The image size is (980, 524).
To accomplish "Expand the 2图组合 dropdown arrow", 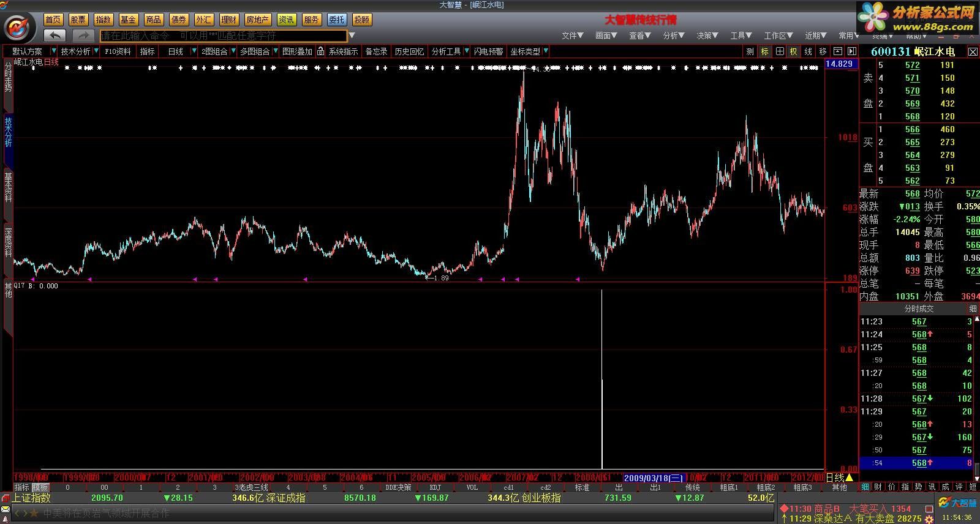I will [x=233, y=51].
